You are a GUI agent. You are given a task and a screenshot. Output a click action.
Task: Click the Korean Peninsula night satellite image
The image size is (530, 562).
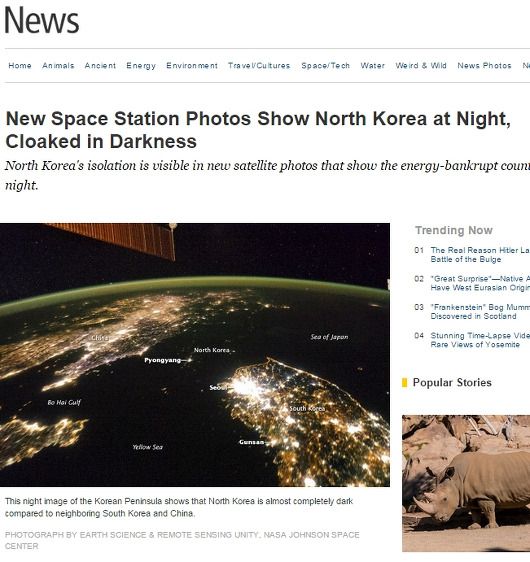click(x=195, y=355)
